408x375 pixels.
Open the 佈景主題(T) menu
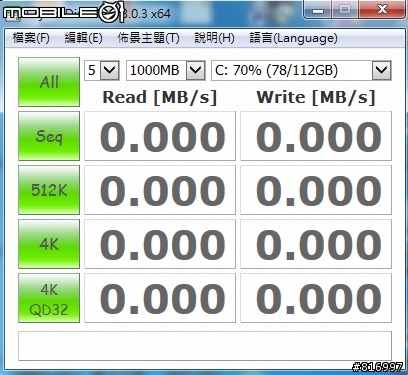tap(148, 38)
